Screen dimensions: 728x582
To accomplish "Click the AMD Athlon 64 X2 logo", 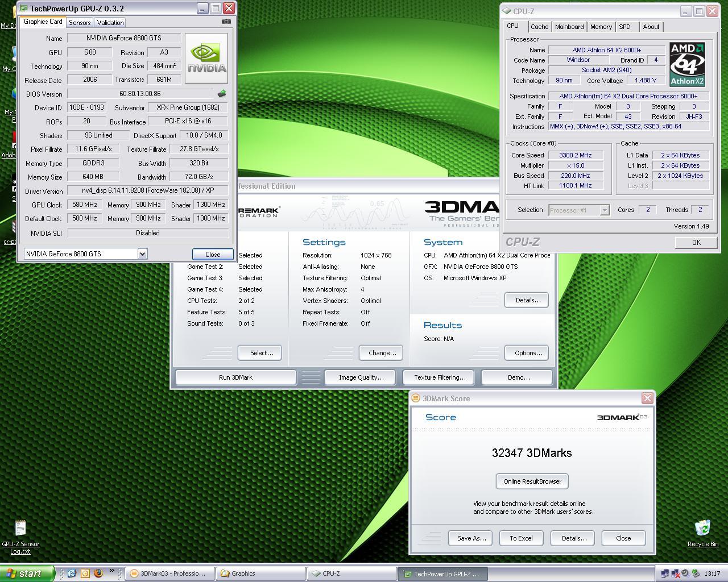I will pos(687,64).
